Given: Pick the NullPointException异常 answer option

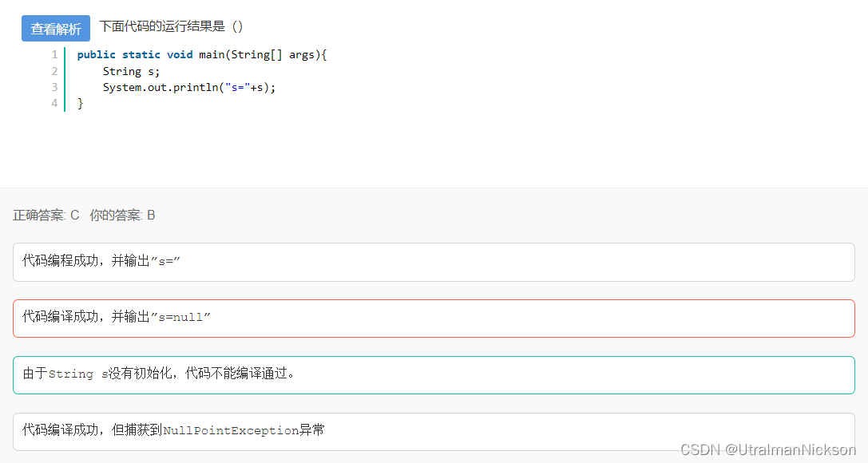Looking at the screenshot, I should pyautogui.click(x=434, y=432).
